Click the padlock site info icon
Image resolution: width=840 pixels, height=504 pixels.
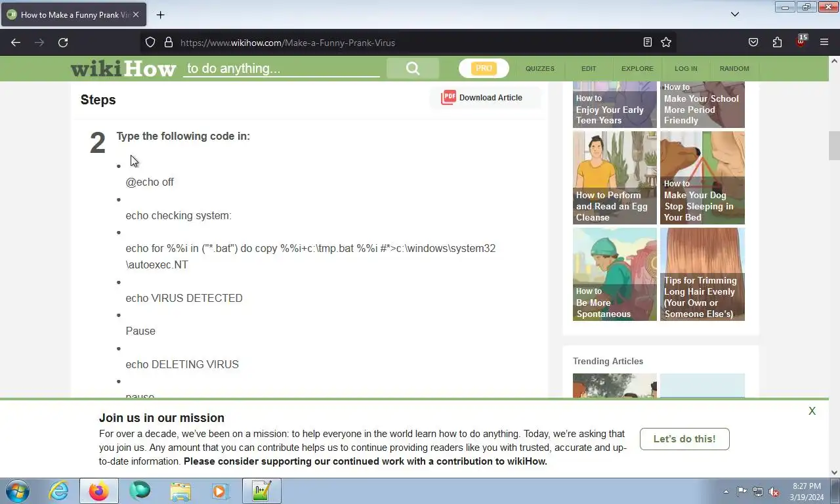(x=169, y=43)
